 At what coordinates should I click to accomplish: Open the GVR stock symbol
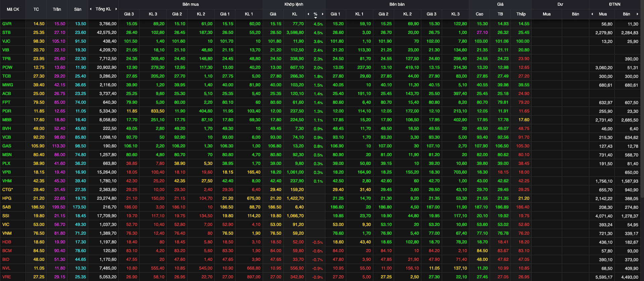click(7, 24)
